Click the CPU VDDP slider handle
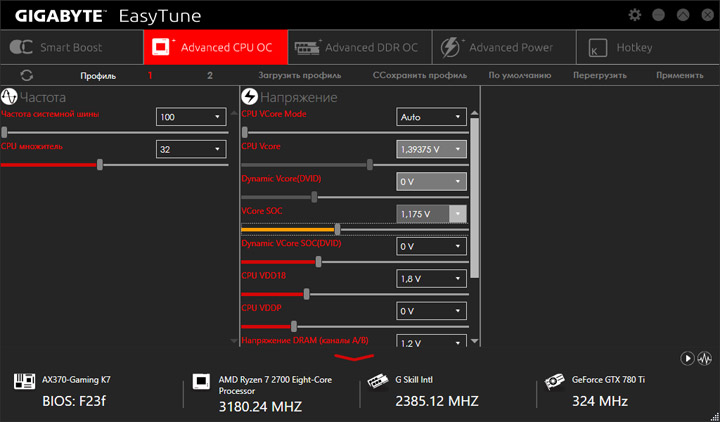Screen dimensions: 720x422 293,326
